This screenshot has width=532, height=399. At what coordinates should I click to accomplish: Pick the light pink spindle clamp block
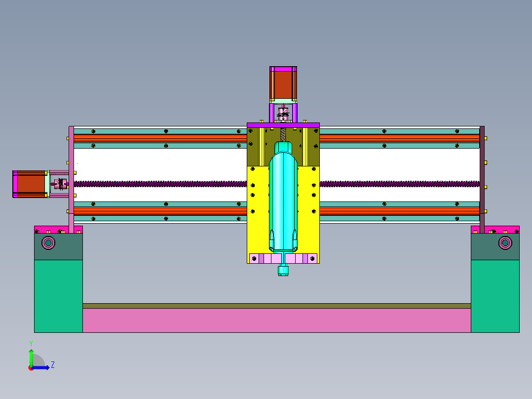coord(283,258)
